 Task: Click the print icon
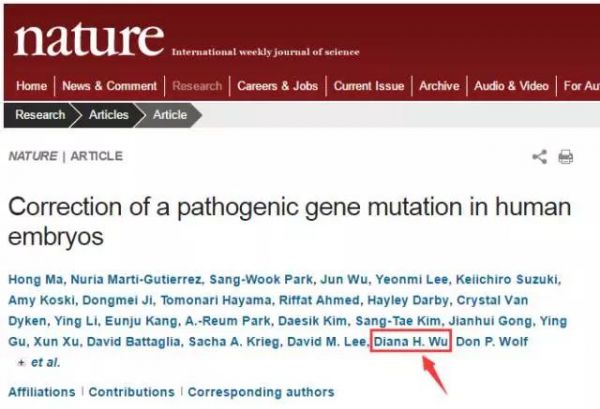tap(566, 157)
